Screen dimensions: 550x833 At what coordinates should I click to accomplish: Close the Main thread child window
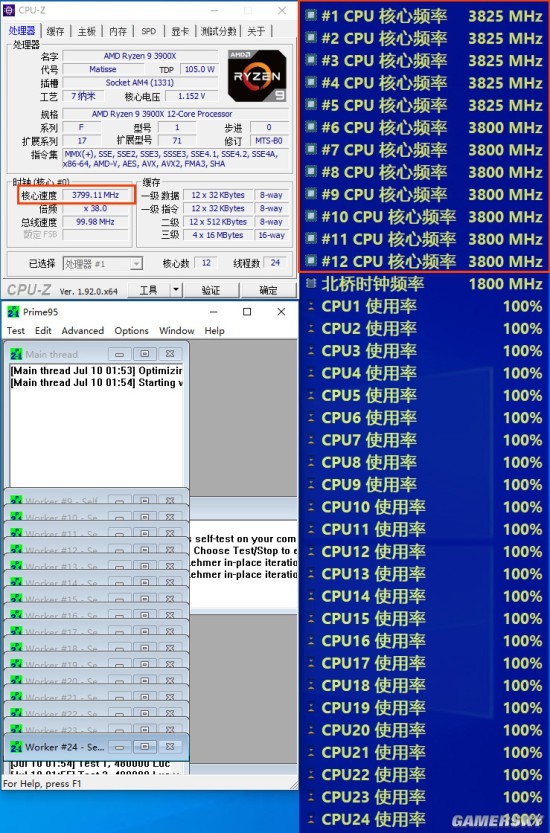pyautogui.click(x=170, y=354)
